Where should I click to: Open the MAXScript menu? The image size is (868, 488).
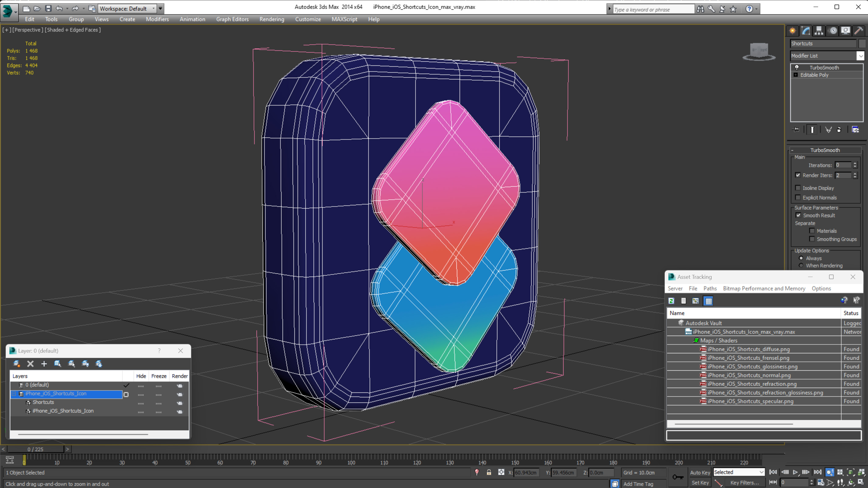[x=344, y=19]
